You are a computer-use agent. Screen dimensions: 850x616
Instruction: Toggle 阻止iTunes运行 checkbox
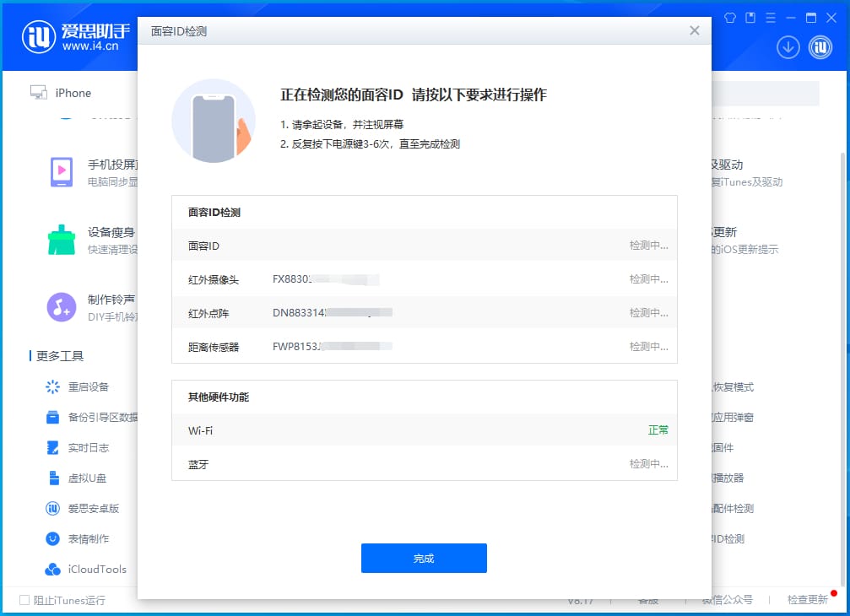tap(24, 600)
